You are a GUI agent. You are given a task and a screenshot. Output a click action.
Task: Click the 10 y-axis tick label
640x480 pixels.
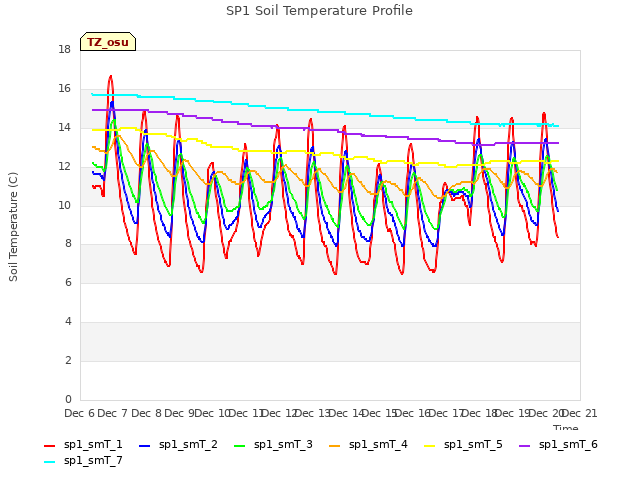(x=64, y=205)
